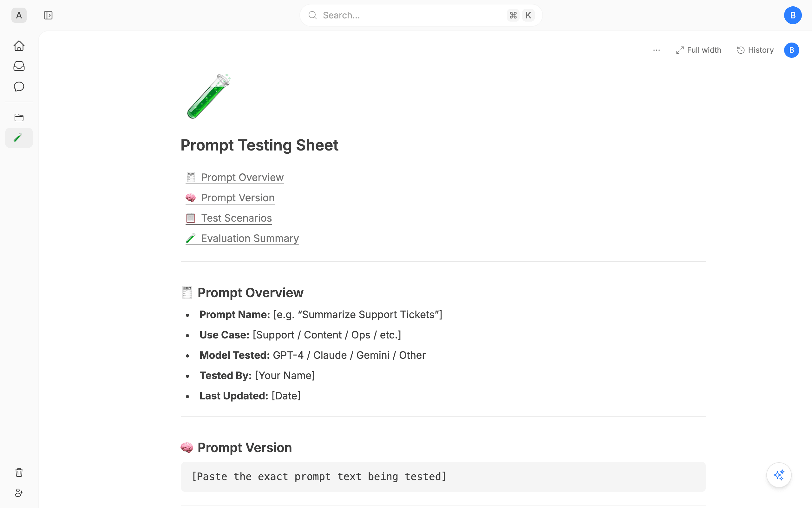Click the Use Case bullet line
Viewport: 812px width, 508px height.
tap(300, 335)
